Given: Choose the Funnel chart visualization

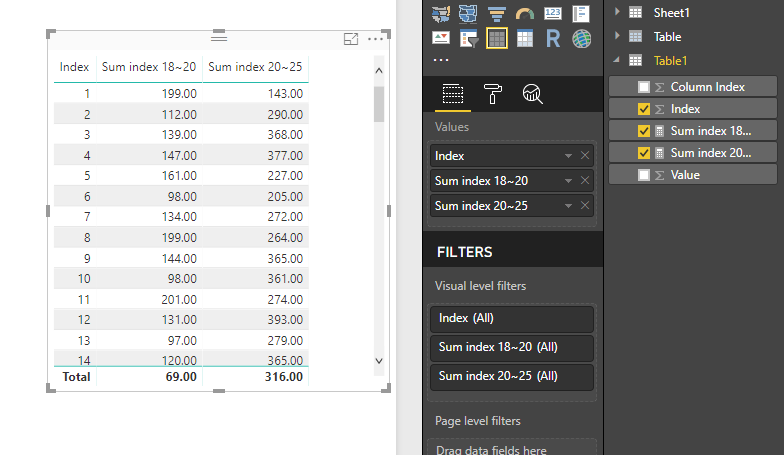Looking at the screenshot, I should point(496,14).
